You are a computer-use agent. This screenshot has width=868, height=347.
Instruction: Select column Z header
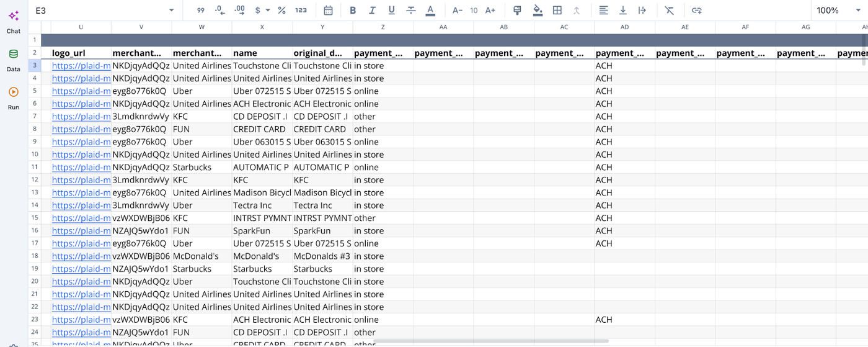pos(383,27)
